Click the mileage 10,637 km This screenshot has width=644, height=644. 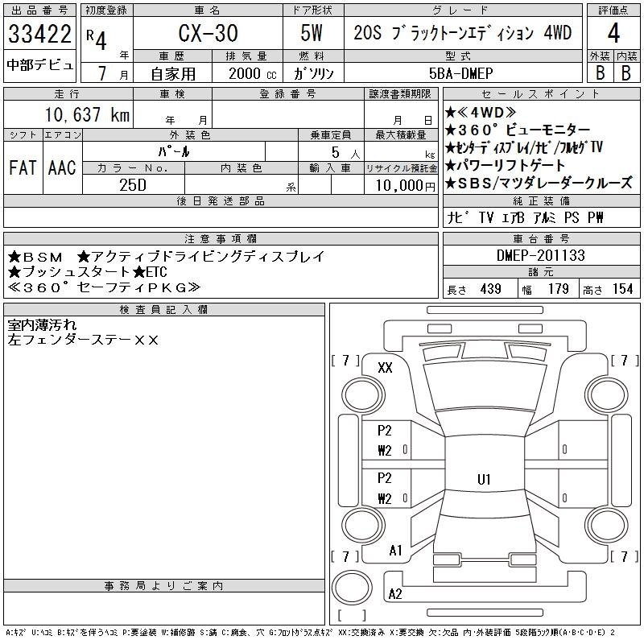[x=87, y=114]
